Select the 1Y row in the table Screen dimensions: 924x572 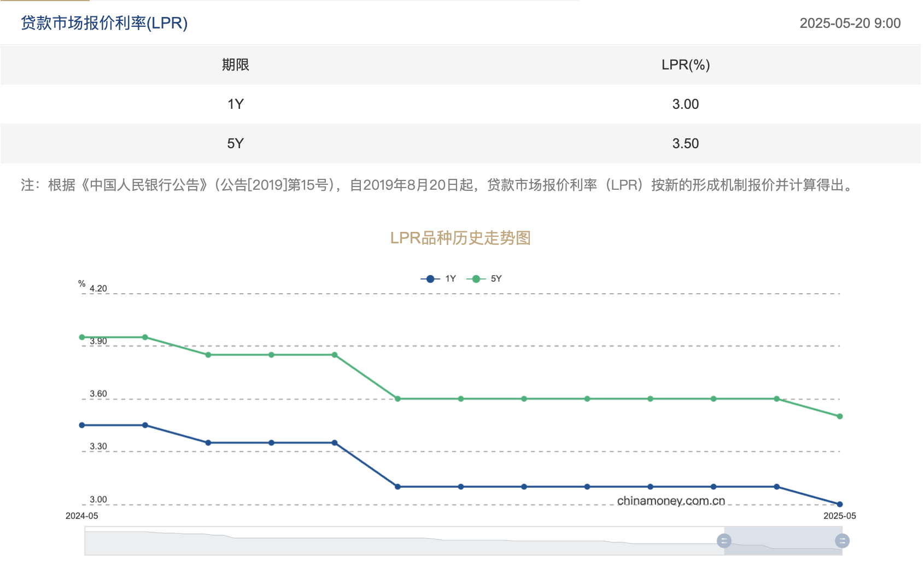click(x=460, y=104)
